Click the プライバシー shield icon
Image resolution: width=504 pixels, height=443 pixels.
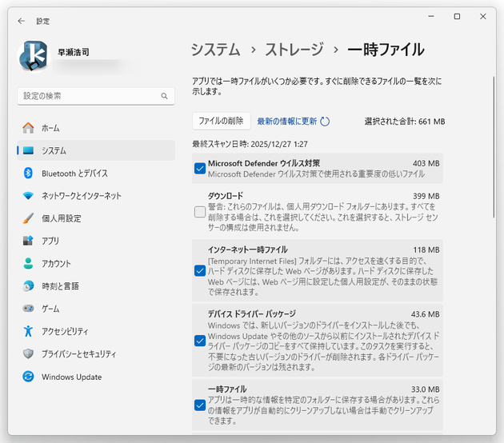[28, 353]
